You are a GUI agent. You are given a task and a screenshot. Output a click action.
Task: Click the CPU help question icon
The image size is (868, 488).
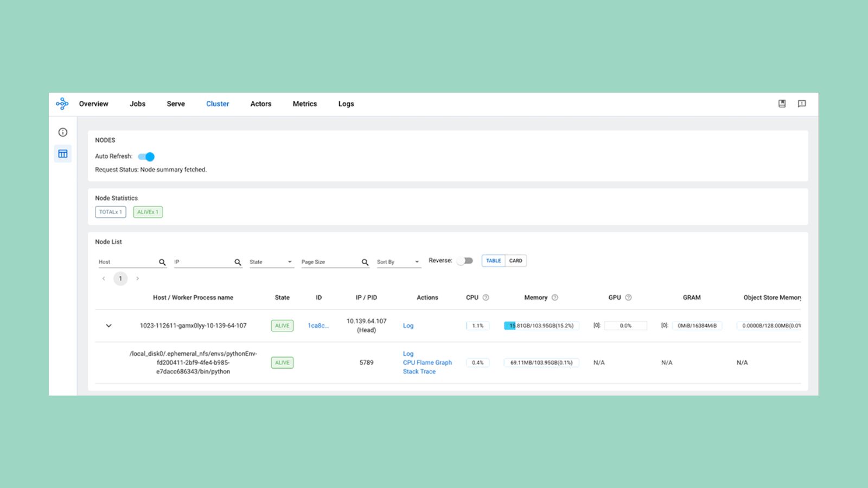(x=486, y=298)
